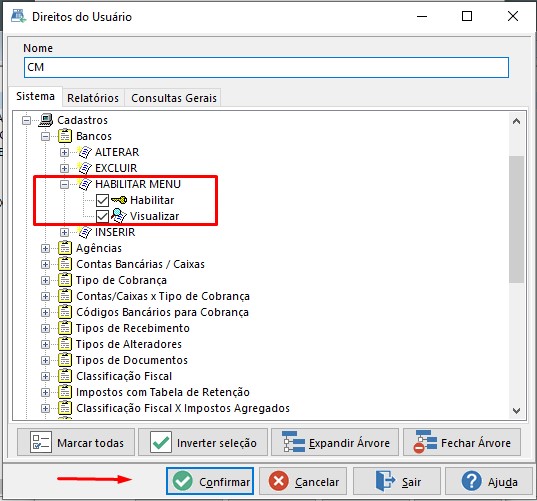Minimize the Direitos do Usuário window

[x=422, y=16]
